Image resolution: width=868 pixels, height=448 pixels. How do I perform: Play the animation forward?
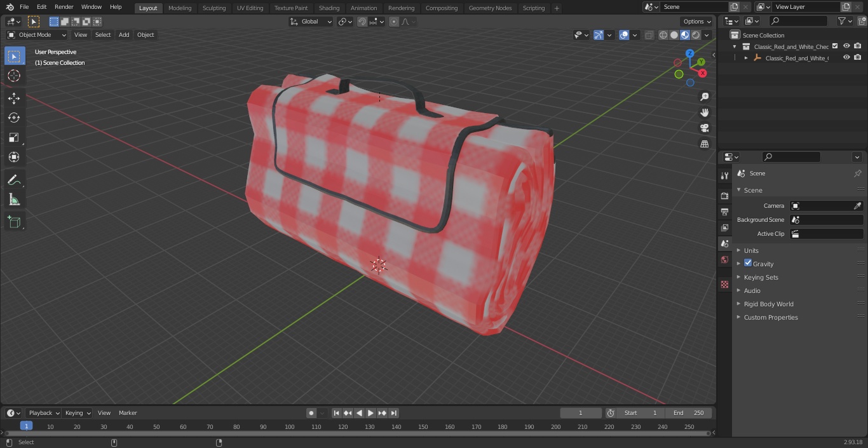click(370, 413)
